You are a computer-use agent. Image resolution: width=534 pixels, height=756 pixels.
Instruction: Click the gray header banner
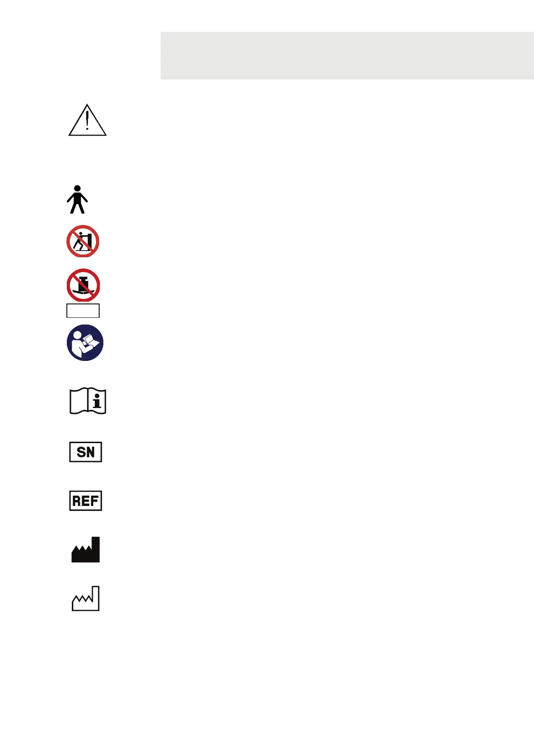(347, 56)
